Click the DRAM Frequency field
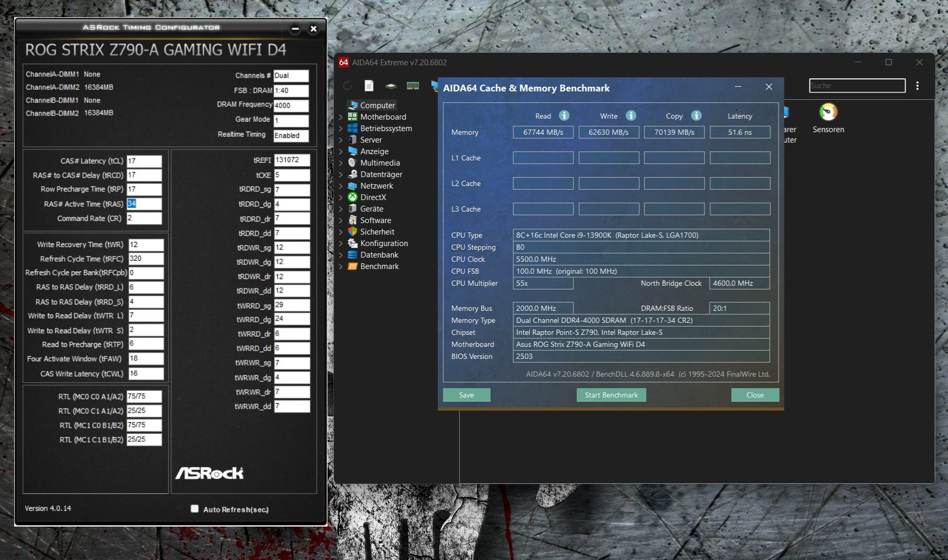The image size is (948, 560). pyautogui.click(x=291, y=106)
